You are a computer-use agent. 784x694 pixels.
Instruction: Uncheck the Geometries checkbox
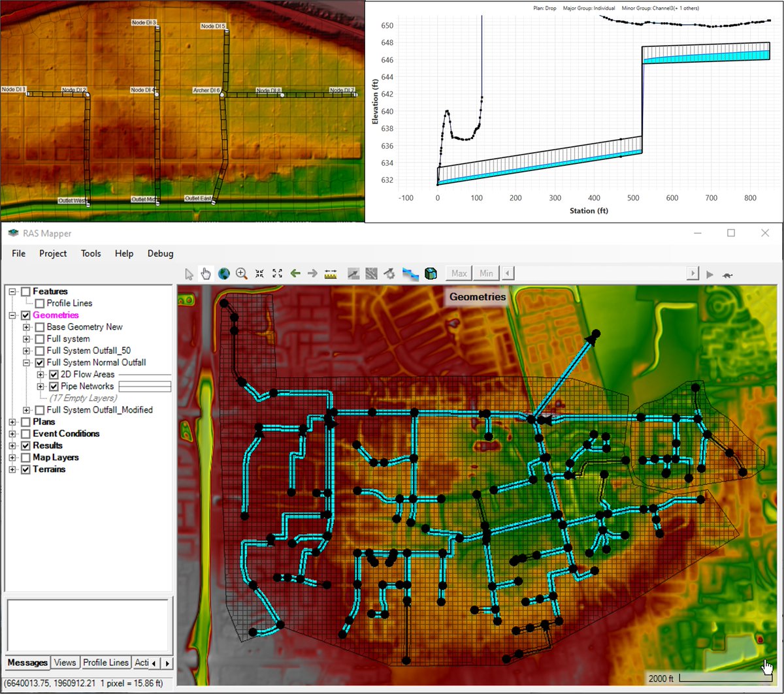pos(26,315)
